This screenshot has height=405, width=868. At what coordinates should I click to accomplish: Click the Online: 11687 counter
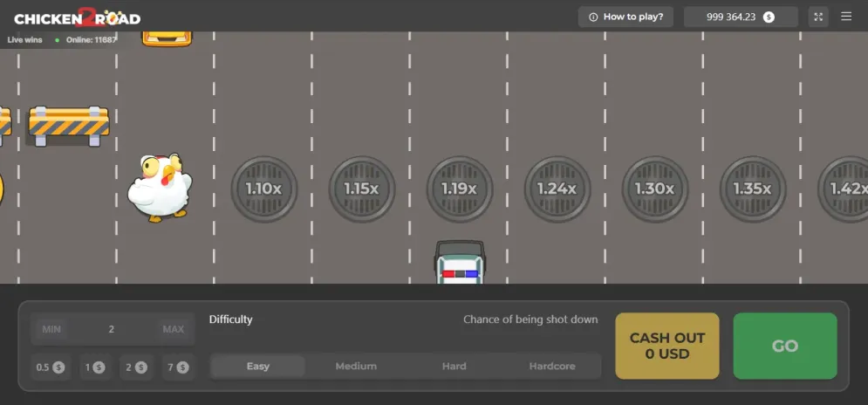92,40
